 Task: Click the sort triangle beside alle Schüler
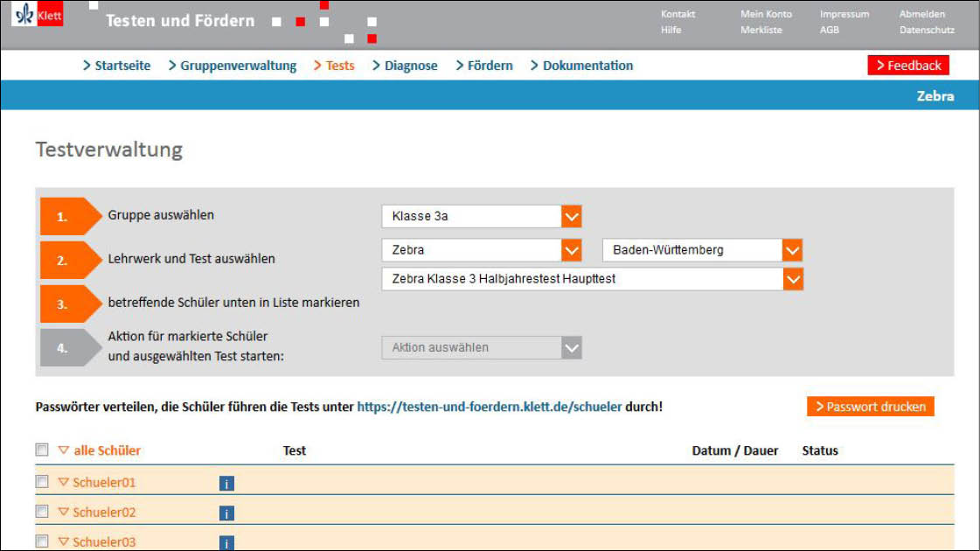(63, 450)
